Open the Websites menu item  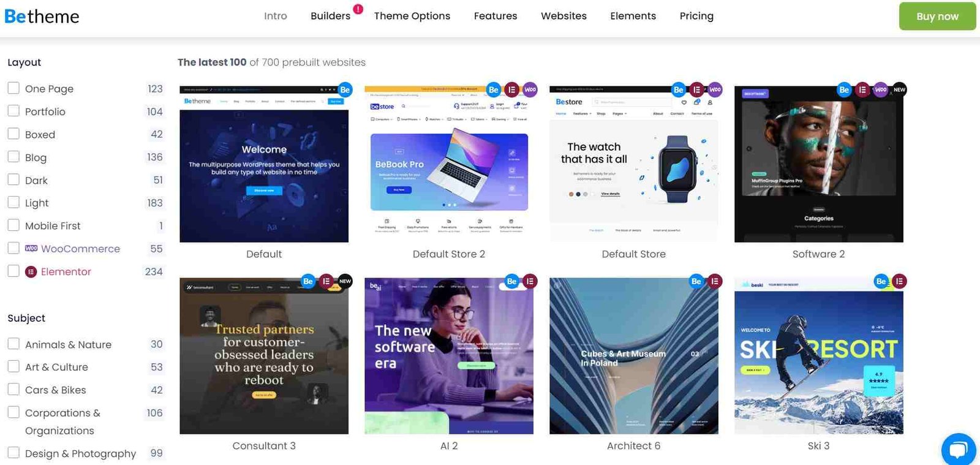[x=563, y=16]
